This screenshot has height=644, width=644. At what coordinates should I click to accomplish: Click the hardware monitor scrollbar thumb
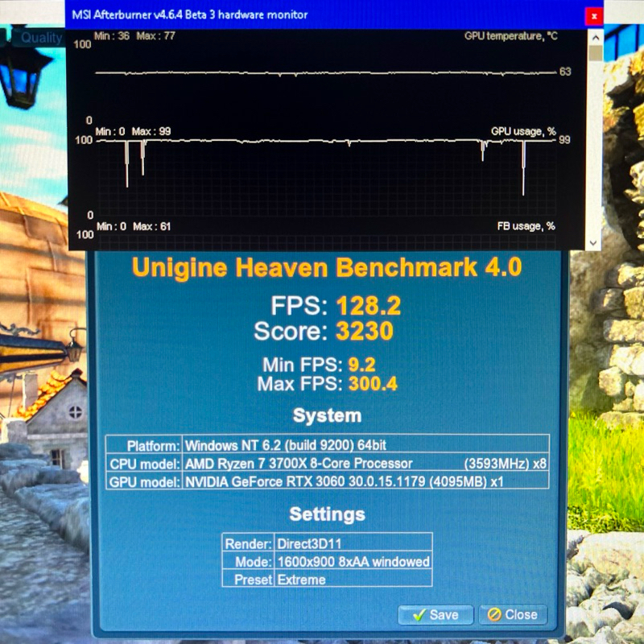595,53
